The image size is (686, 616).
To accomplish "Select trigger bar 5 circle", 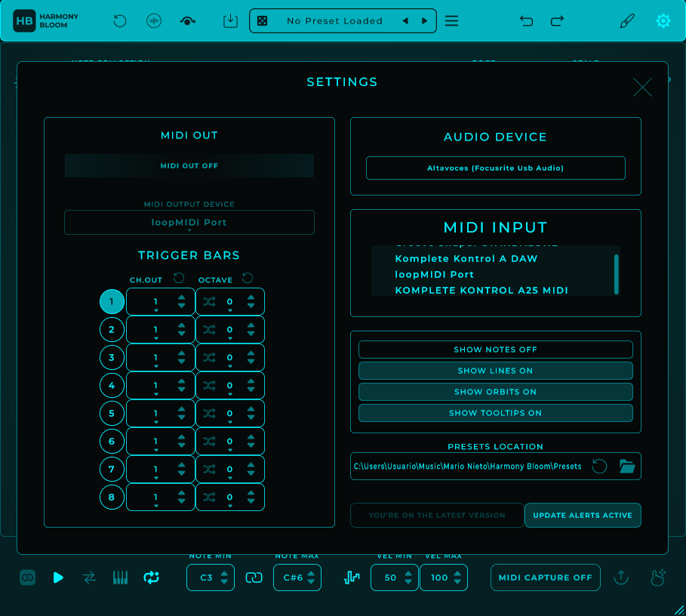I will tap(112, 414).
